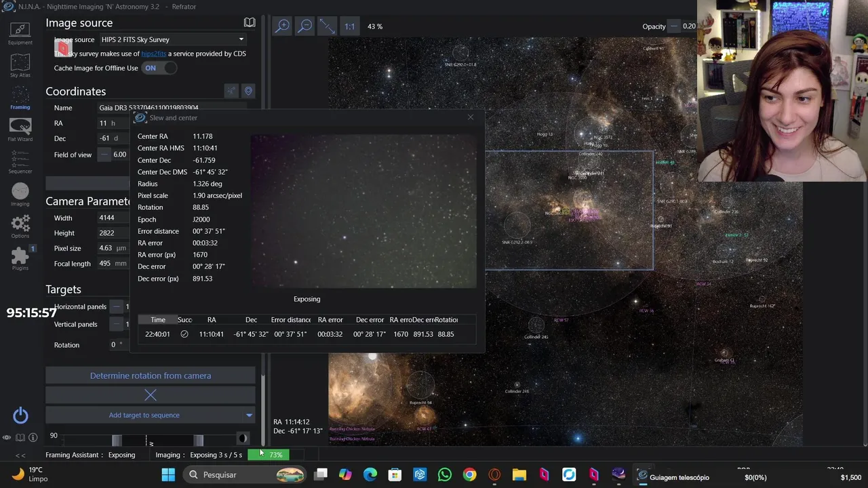This screenshot has width=868, height=488.
Task: Decrease Vertical panels count
Action: pos(117,324)
